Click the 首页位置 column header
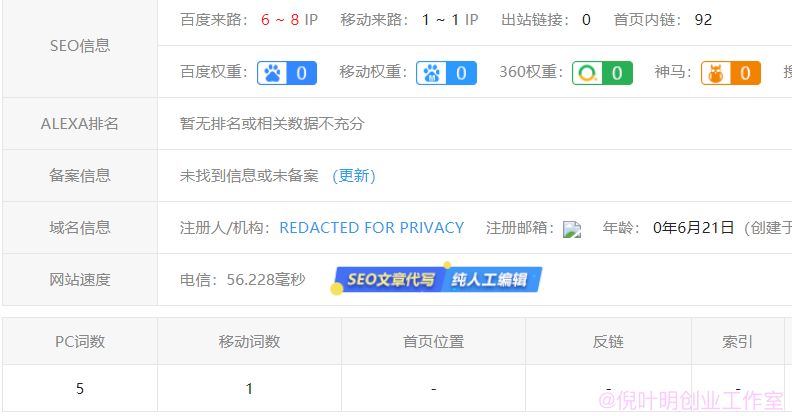This screenshot has width=792, height=416. (433, 341)
